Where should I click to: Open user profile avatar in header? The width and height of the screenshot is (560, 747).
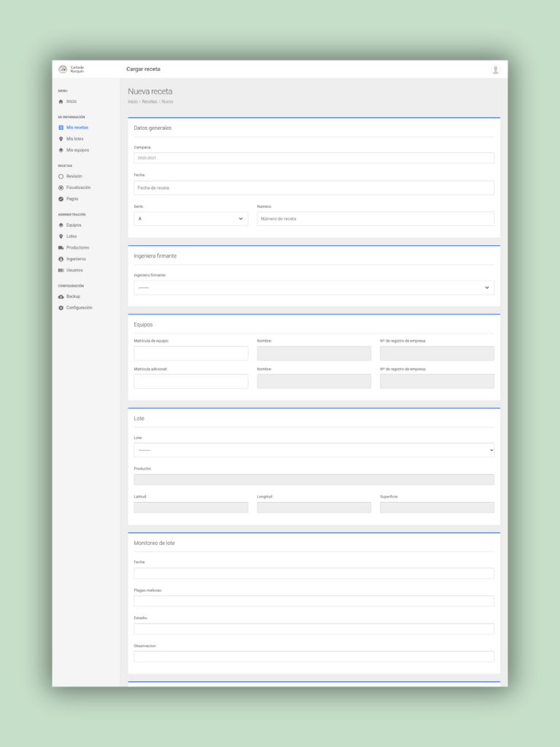point(496,69)
